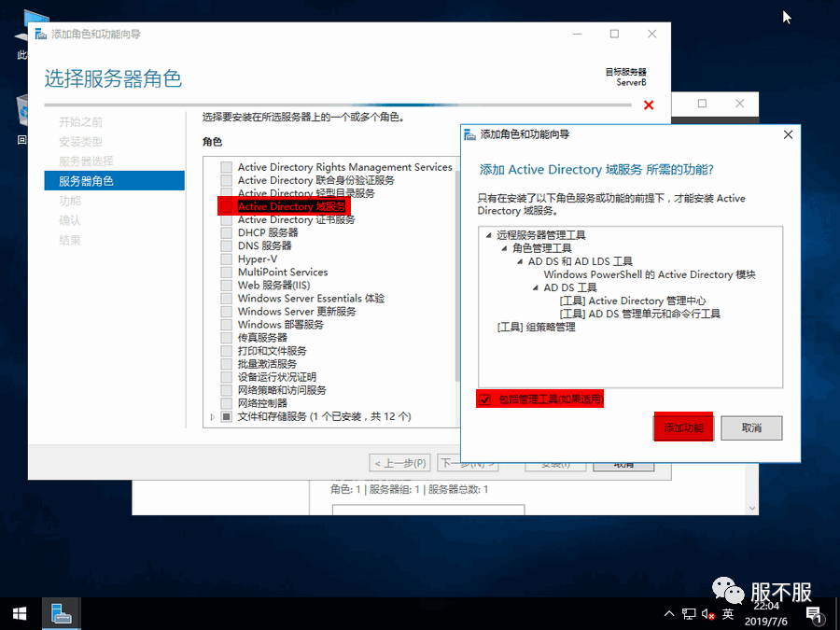The height and width of the screenshot is (630, 840).
Task: Go to the 确认 wizard step
Action: point(70,220)
